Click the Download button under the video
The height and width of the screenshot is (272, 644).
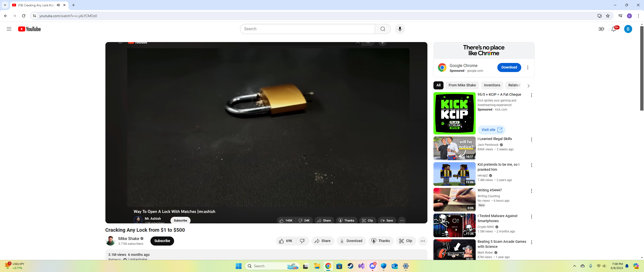tap(351, 241)
